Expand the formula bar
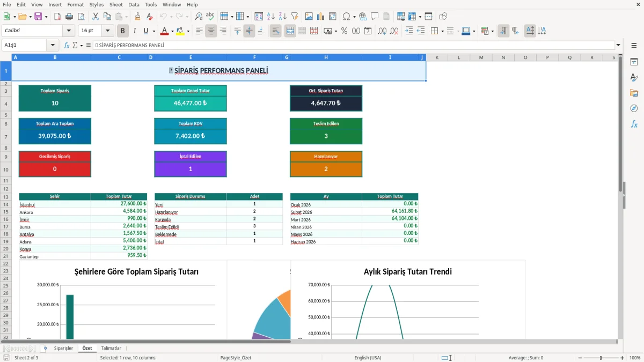 (x=619, y=45)
